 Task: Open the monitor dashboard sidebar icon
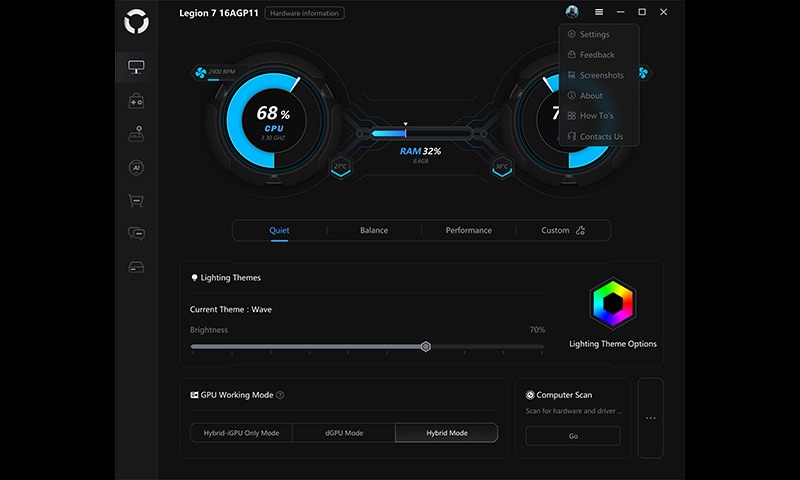coord(136,68)
